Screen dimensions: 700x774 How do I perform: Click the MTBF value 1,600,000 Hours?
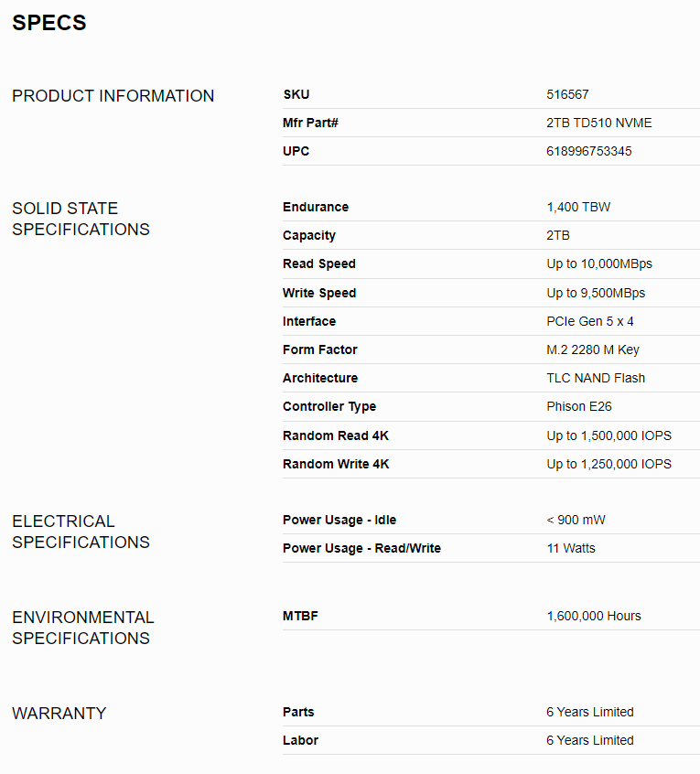click(594, 616)
